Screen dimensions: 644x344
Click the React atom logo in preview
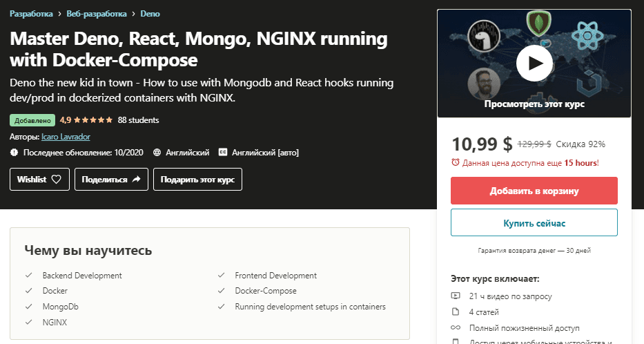coord(587,36)
